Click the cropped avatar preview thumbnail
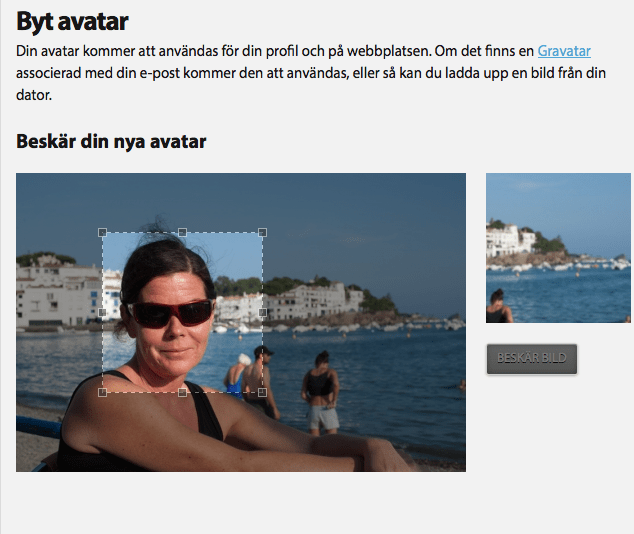The height and width of the screenshot is (534, 634). click(x=558, y=248)
